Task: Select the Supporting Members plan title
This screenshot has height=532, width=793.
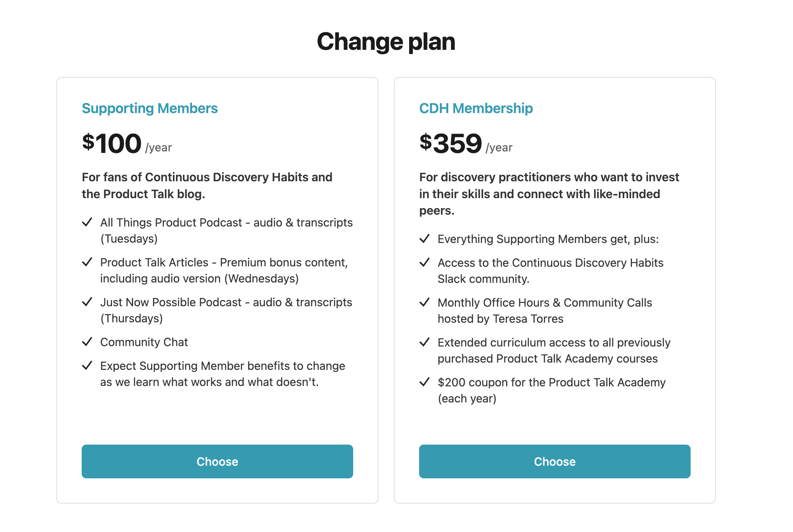Action: [150, 108]
